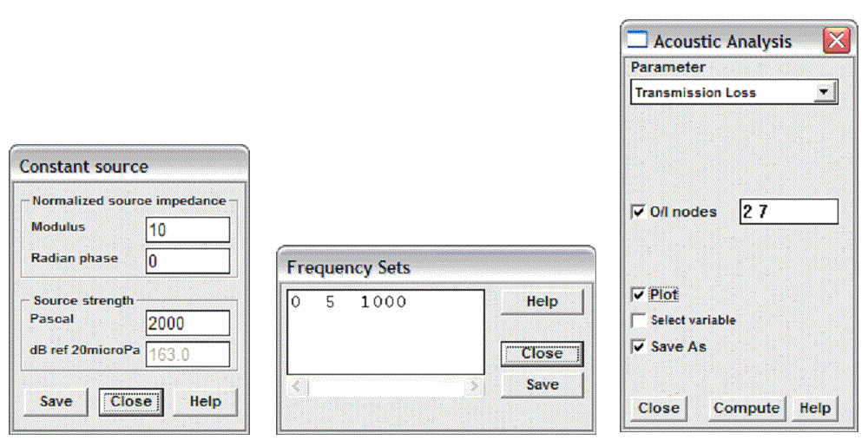Screen dimensions: 868x440
Task: Enable the Select variable checkbox
Action: point(640,320)
